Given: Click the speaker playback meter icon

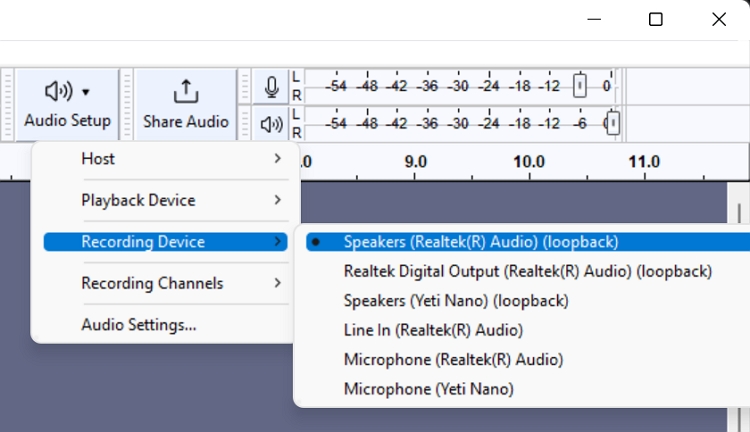Looking at the screenshot, I should [271, 123].
